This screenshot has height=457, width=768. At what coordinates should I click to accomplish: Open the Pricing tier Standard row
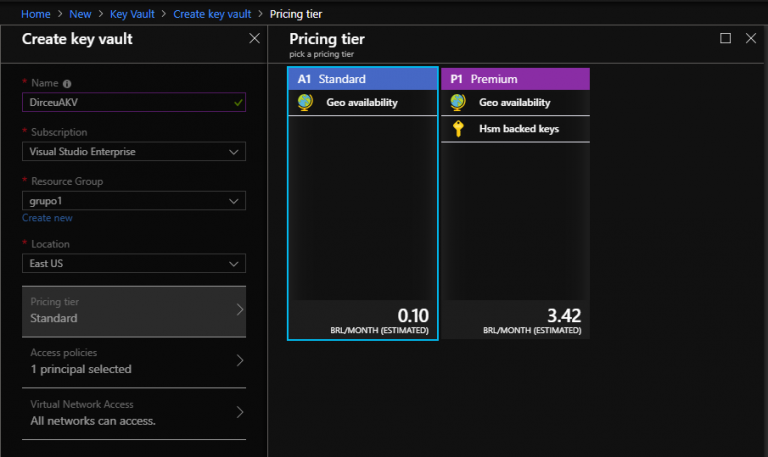(133, 310)
